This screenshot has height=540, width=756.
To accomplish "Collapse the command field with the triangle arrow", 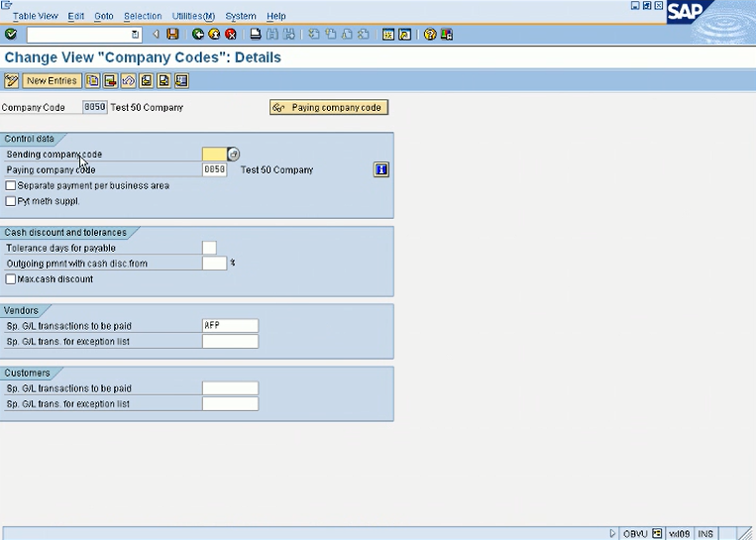I will [156, 35].
